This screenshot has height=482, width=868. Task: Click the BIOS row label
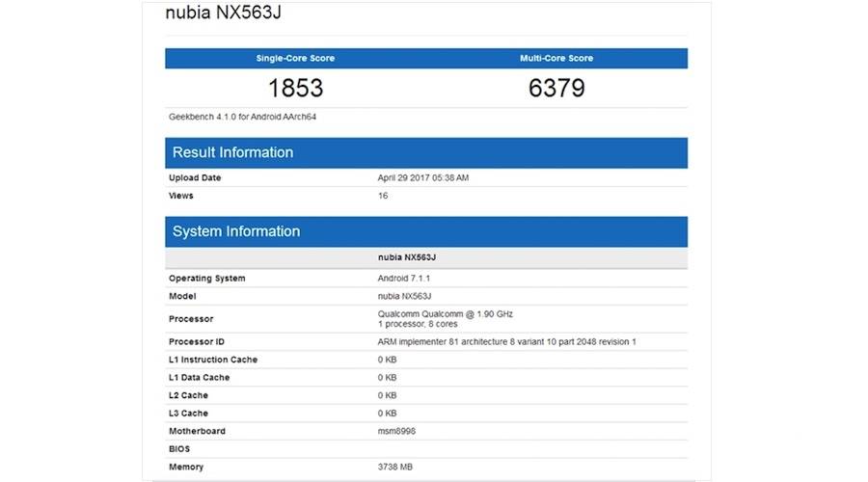[x=179, y=449]
